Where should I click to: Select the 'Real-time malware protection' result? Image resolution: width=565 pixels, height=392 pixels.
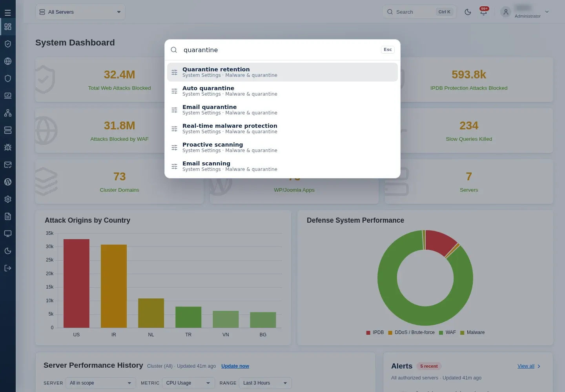pos(282,129)
